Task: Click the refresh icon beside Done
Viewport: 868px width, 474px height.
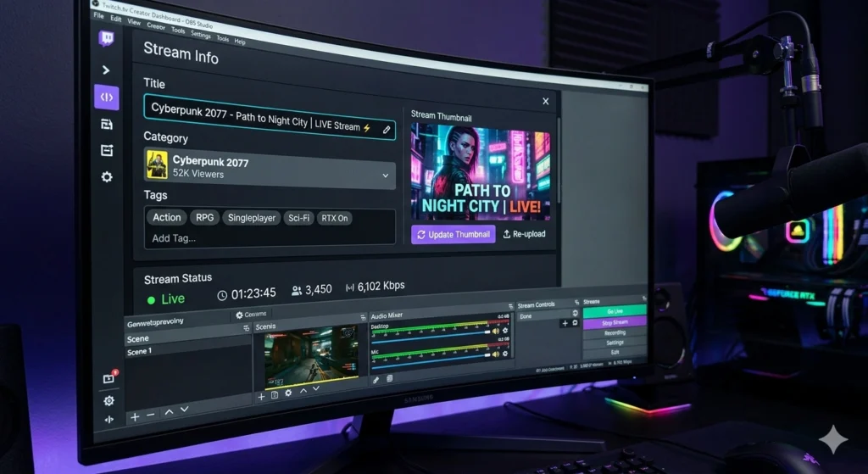Action: point(576,313)
